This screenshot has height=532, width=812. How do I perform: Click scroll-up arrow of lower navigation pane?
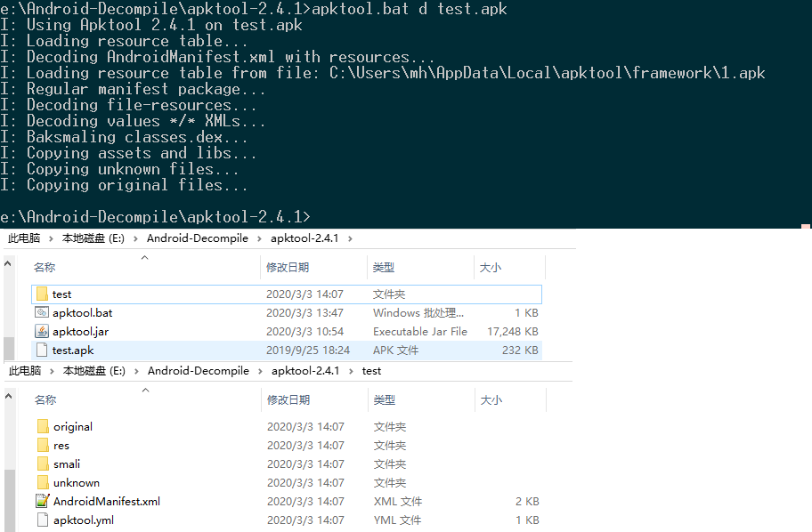[x=8, y=396]
